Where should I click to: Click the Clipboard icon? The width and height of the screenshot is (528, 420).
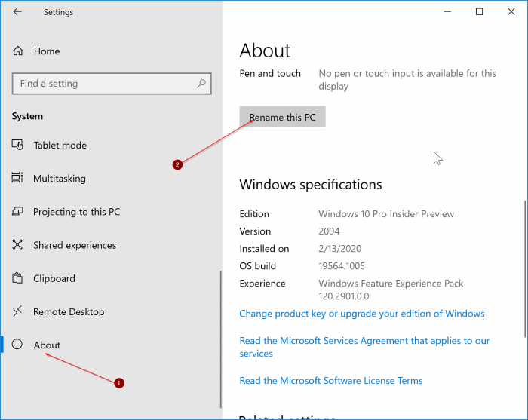click(17, 278)
